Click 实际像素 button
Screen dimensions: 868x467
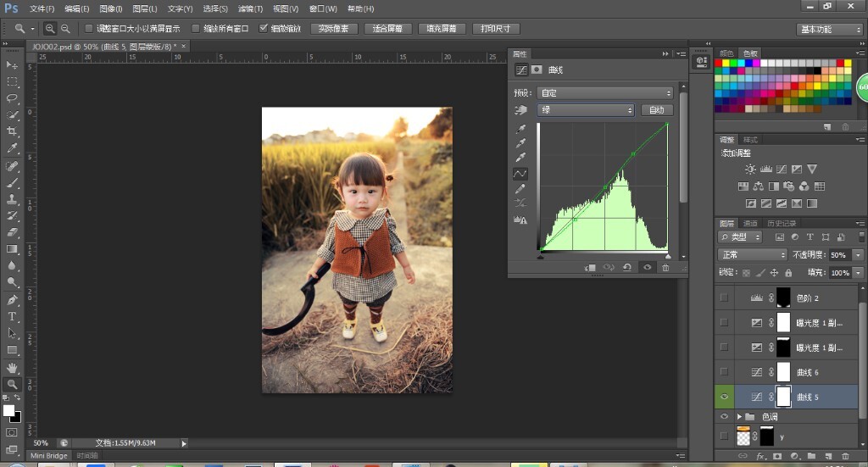click(334, 29)
